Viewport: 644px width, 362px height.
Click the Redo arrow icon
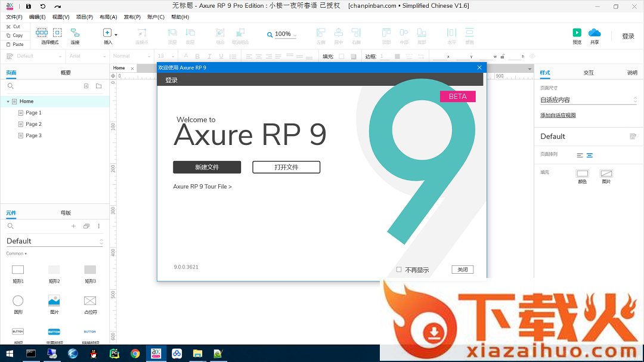57,6
